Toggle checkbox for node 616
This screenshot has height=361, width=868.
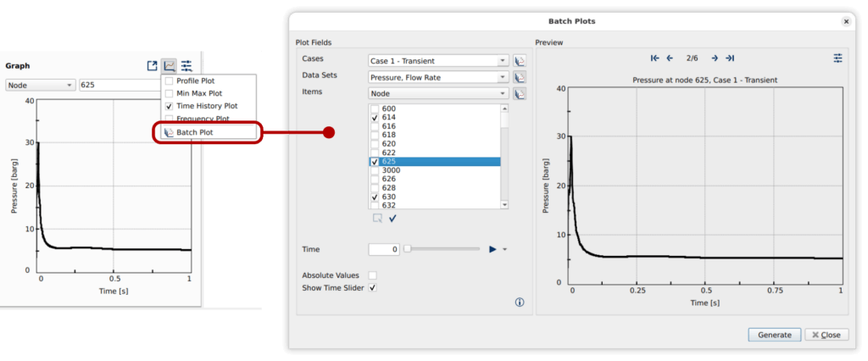(x=375, y=126)
